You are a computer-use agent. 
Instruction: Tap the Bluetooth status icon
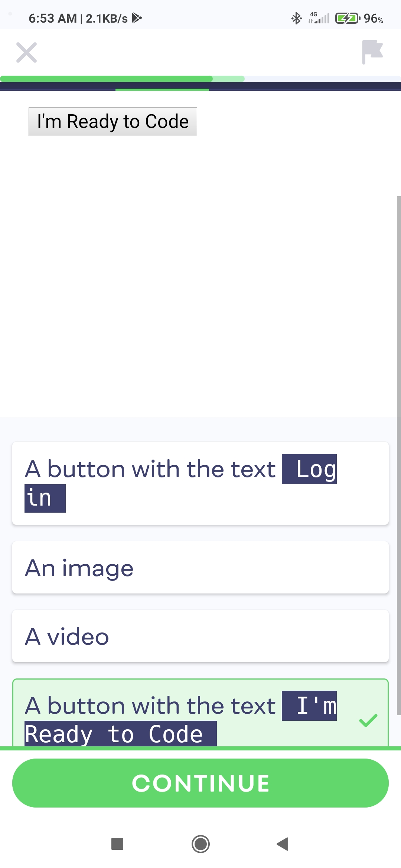[x=296, y=18]
